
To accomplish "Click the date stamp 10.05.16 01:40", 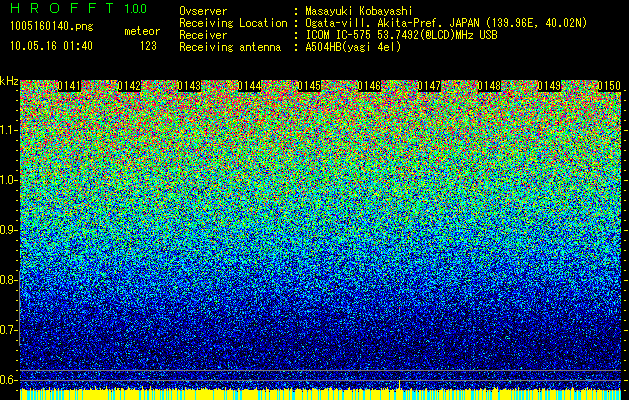I will tap(51, 46).
